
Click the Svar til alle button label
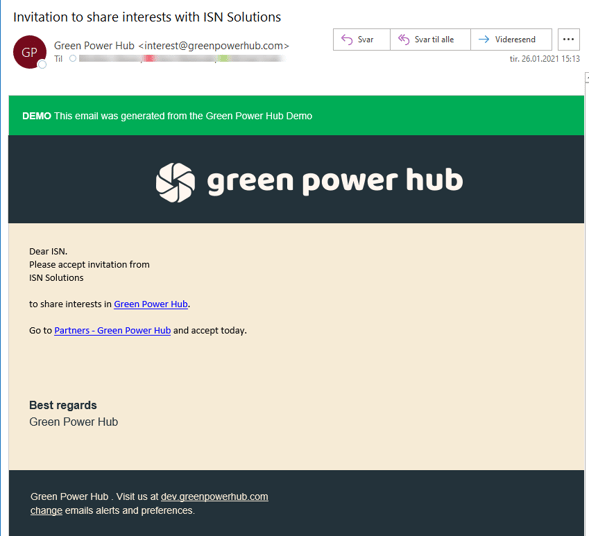(x=434, y=39)
